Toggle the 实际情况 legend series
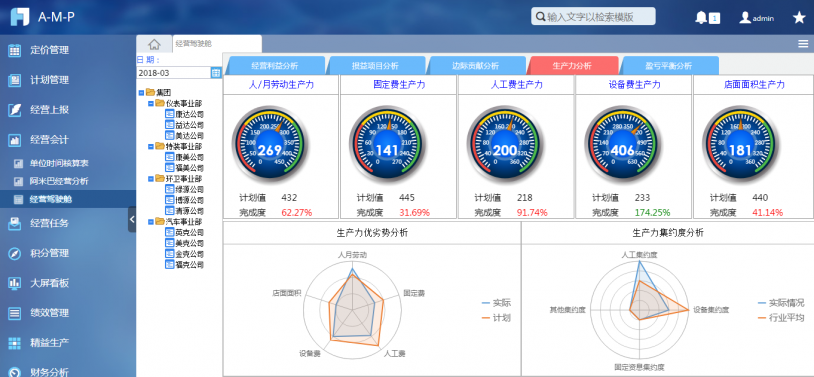The image size is (814, 377). (x=781, y=303)
